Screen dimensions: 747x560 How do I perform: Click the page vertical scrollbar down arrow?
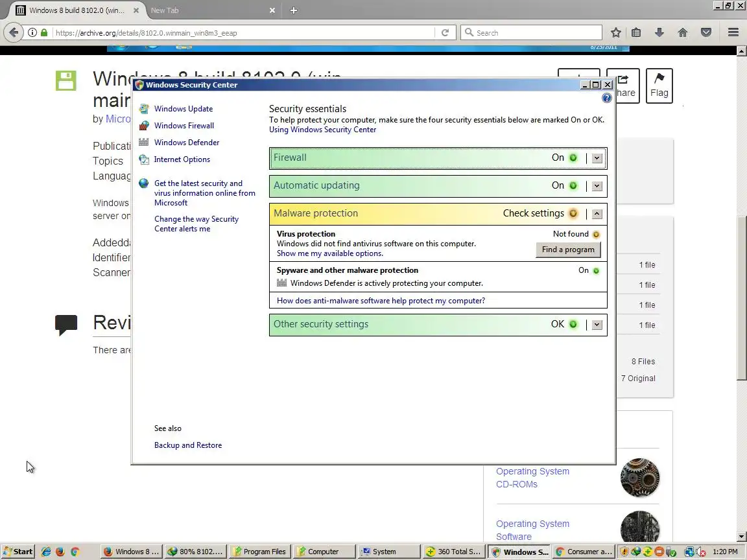pyautogui.click(x=741, y=537)
